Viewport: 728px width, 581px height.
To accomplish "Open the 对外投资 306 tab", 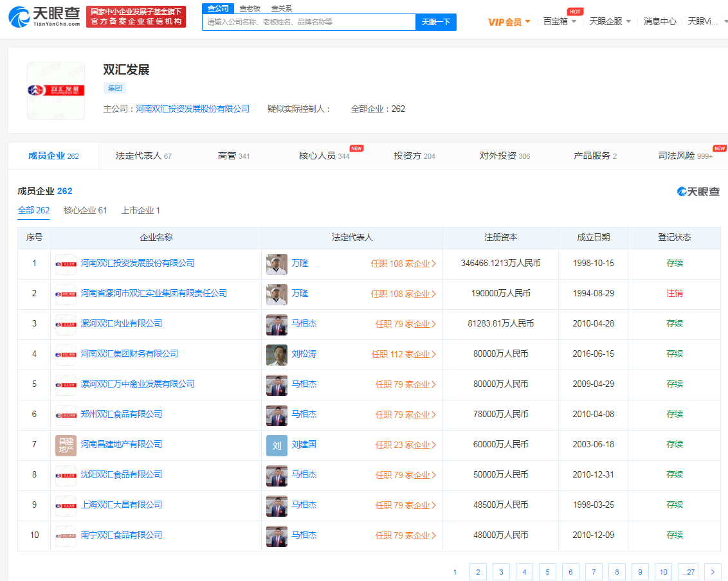I will [x=505, y=156].
